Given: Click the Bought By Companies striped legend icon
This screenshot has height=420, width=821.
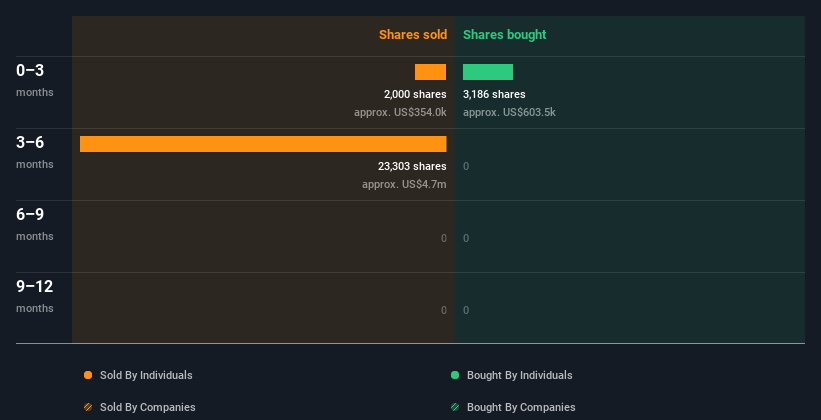Looking at the screenshot, I should click(455, 407).
